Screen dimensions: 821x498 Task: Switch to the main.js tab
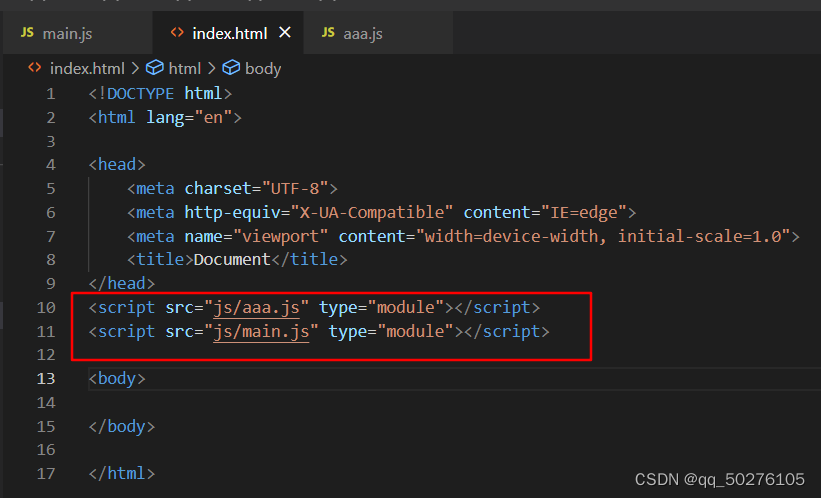click(77, 33)
